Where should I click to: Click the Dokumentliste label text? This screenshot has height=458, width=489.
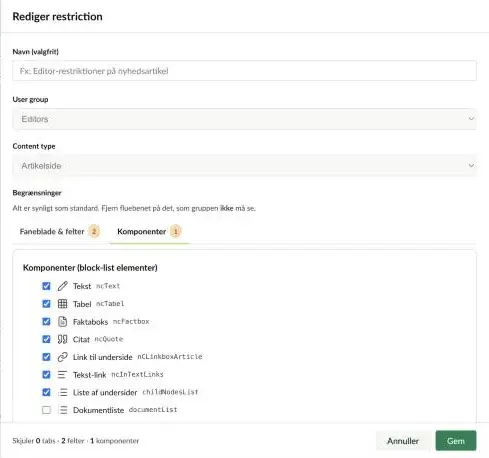pos(99,410)
